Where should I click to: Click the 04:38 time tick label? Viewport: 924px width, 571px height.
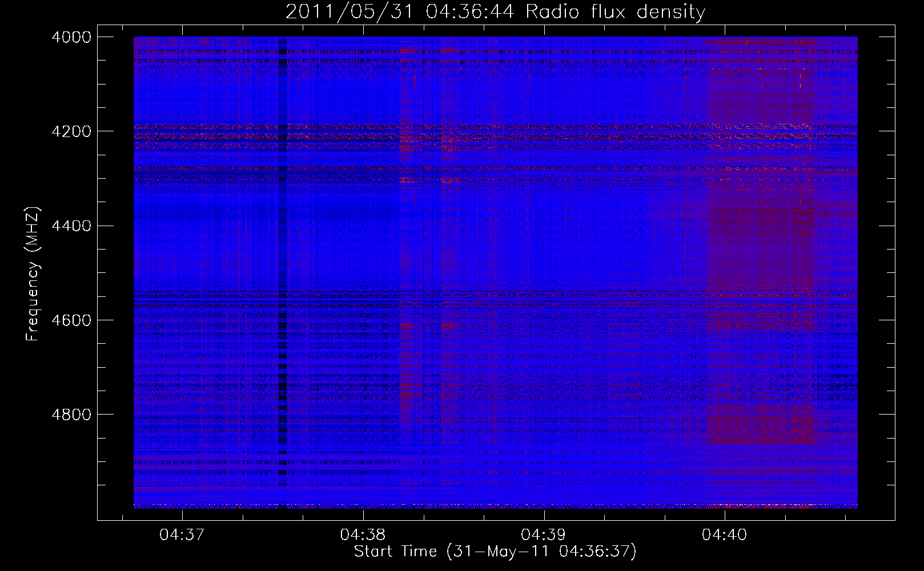(363, 535)
